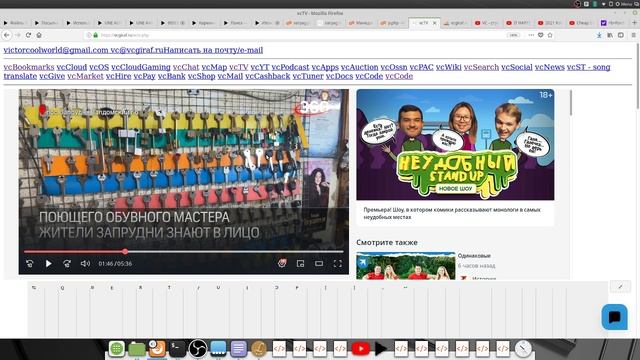Screen dimensions: 640x360
Task: Switch to the Cheap YouTube tab
Action: pos(581,23)
